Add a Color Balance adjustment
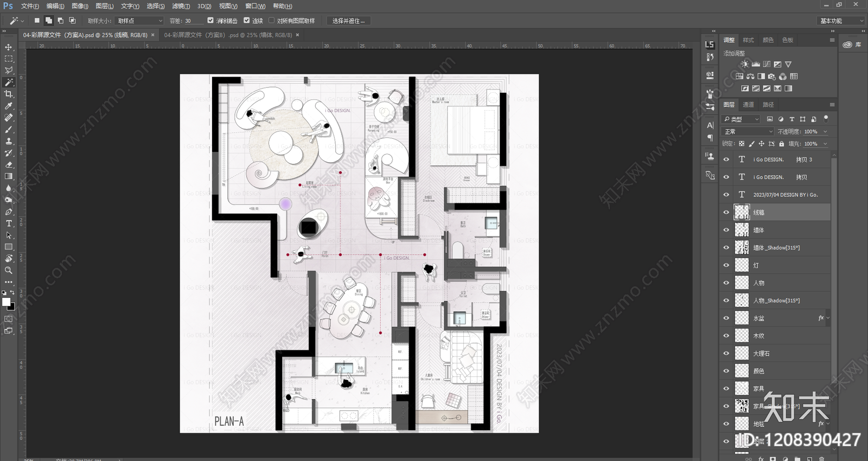 click(750, 76)
